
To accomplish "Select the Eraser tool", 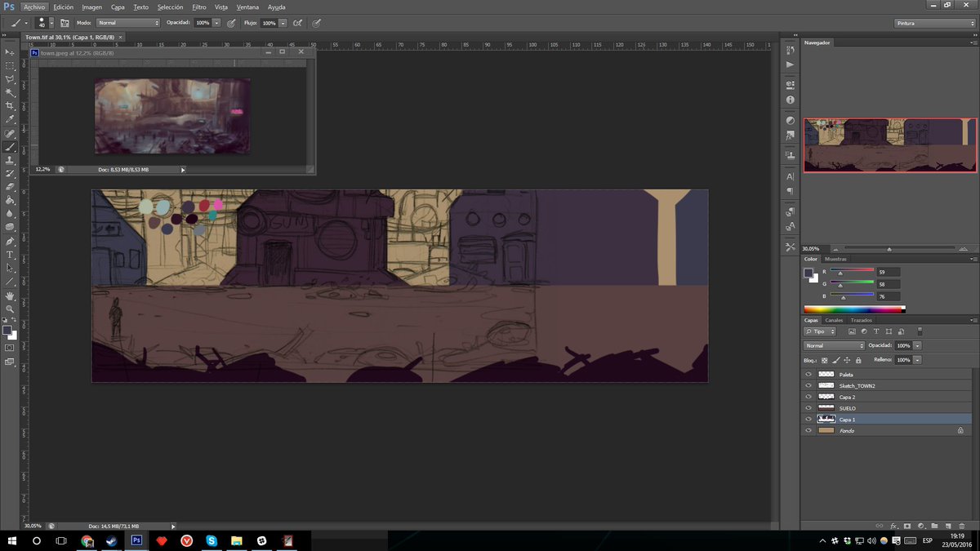I will pos(10,187).
